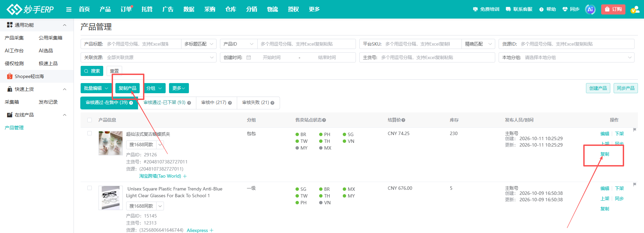Open the 产品 top menu
Image resolution: width=644 pixels, height=233 pixels.
[x=105, y=9]
